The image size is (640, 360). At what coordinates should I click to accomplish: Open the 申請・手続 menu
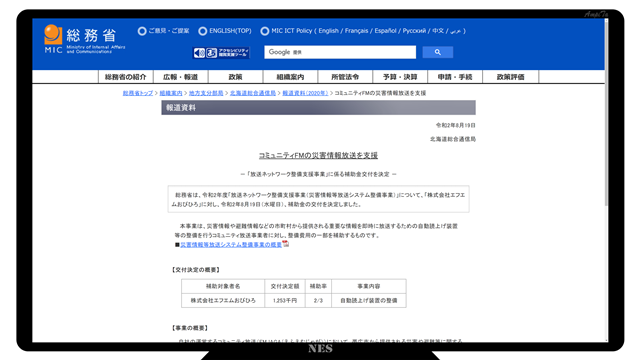[x=455, y=77]
